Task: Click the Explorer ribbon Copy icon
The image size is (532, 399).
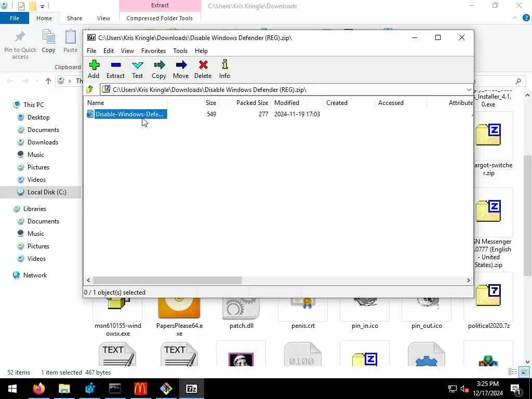Action: [48, 42]
